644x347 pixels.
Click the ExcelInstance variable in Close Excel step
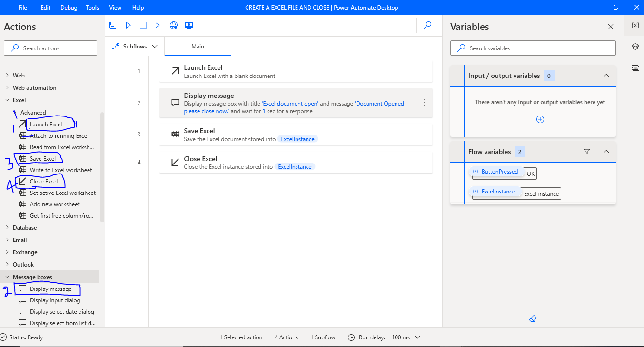point(295,167)
